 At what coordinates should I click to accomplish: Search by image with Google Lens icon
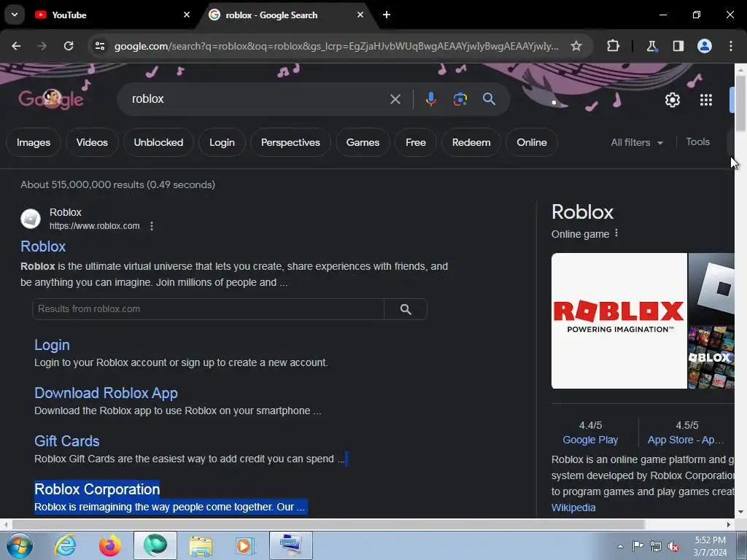click(x=460, y=99)
